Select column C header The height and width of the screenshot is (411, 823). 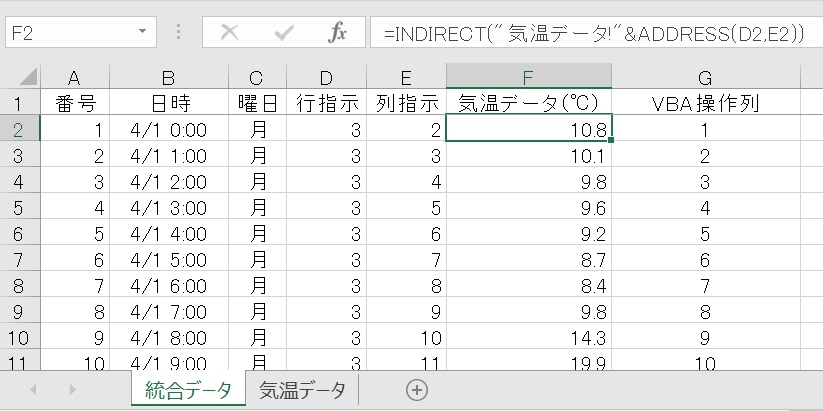coord(257,77)
